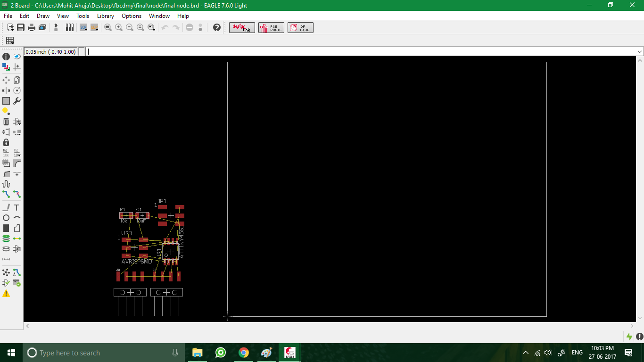
Task: Select the Lock tool
Action: coord(6,142)
